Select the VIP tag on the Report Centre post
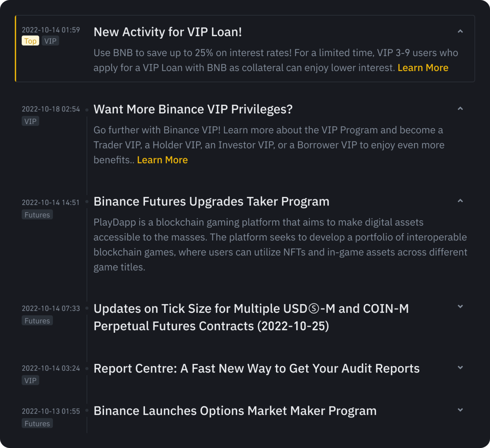 click(x=30, y=380)
